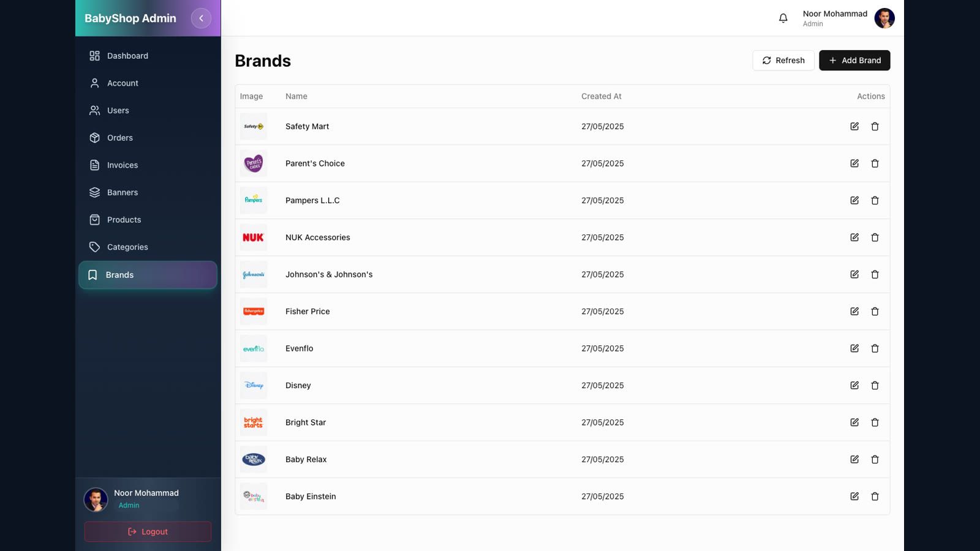
Task: Edit the Disney brand
Action: [854, 385]
